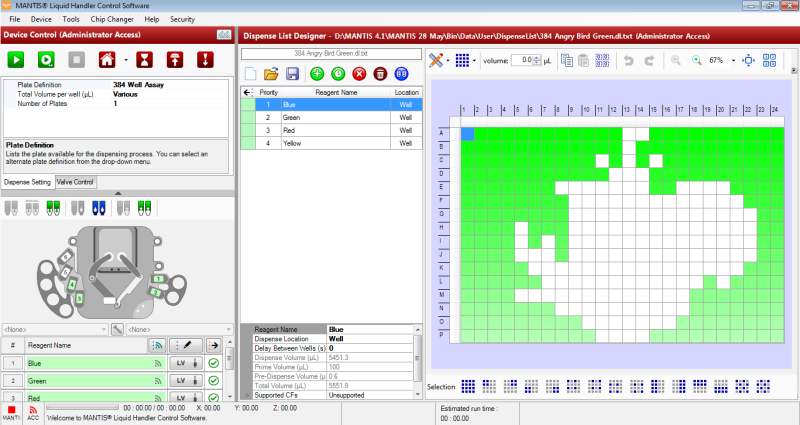Screen dimensions: 800x425
Task: Click the red up-arrow icon
Action: 175,60
